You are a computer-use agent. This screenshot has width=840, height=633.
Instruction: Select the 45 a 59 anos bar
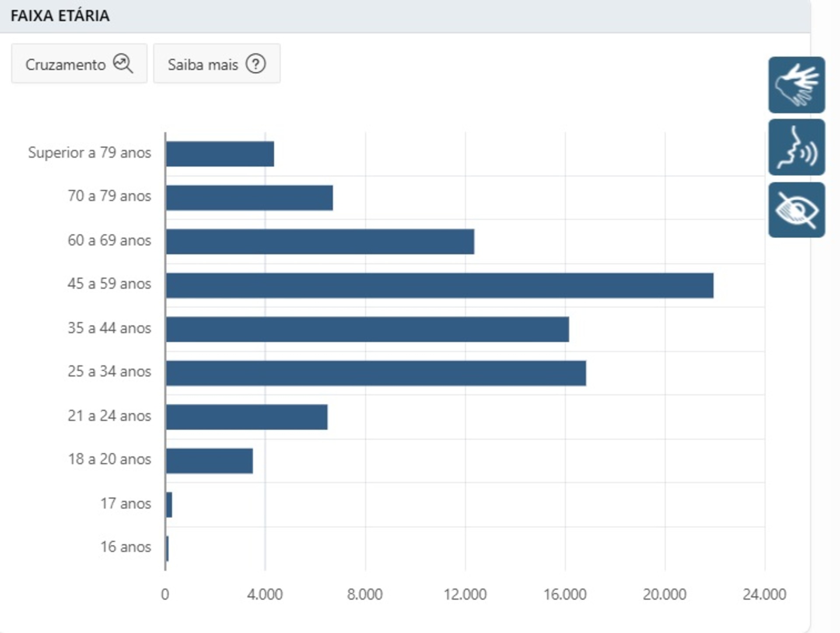[439, 285]
